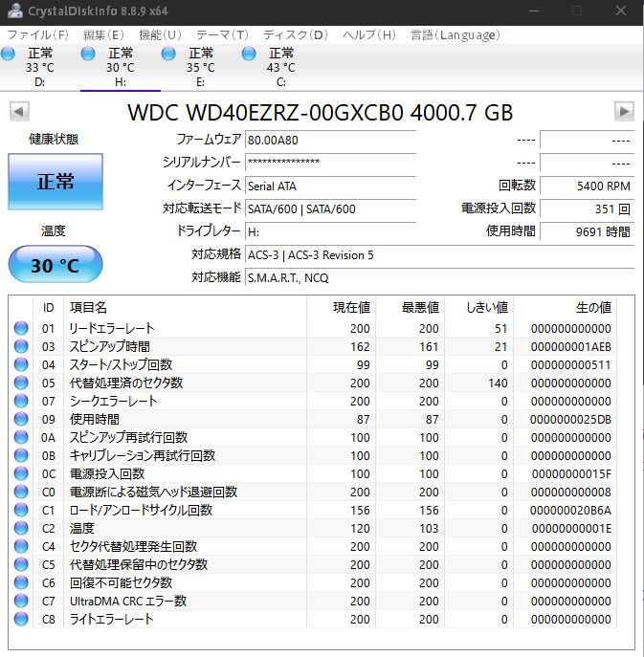The image size is (644, 657).
Task: Go to next disk with right arrow
Action: pos(624,112)
